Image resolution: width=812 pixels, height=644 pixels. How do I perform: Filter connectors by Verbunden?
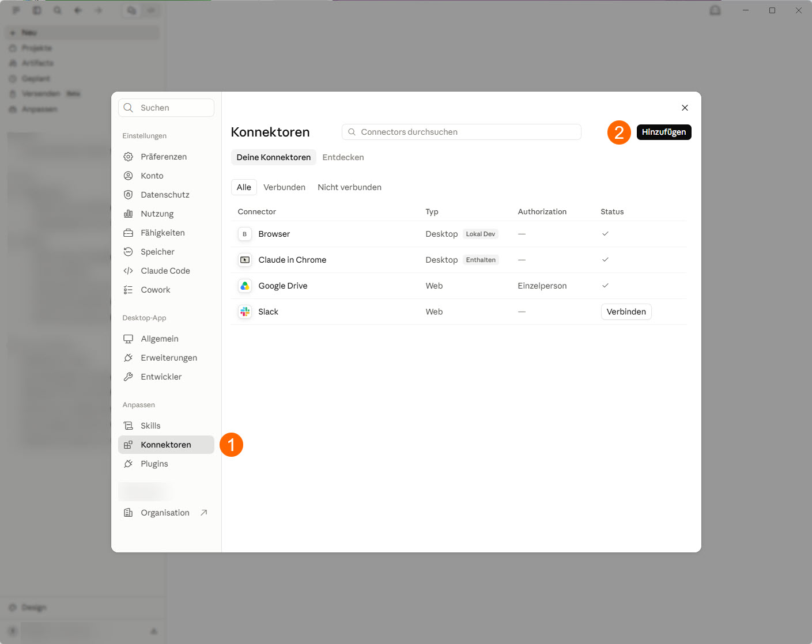pos(284,187)
